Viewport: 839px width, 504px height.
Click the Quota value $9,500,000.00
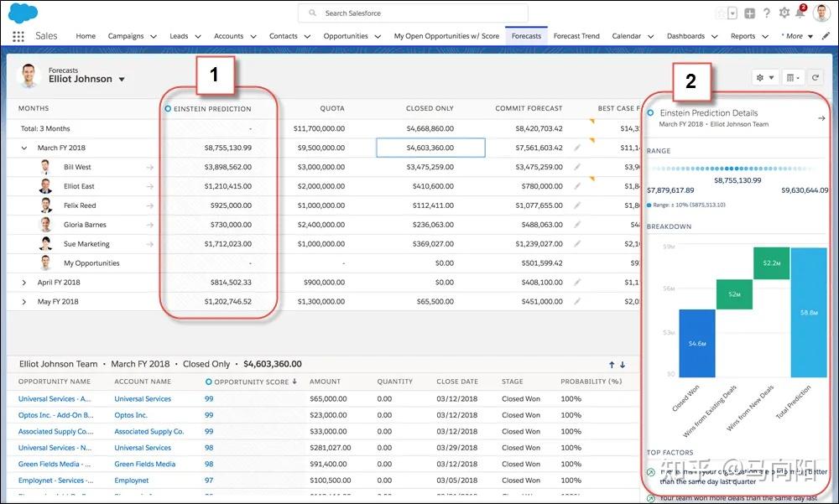[321, 148]
